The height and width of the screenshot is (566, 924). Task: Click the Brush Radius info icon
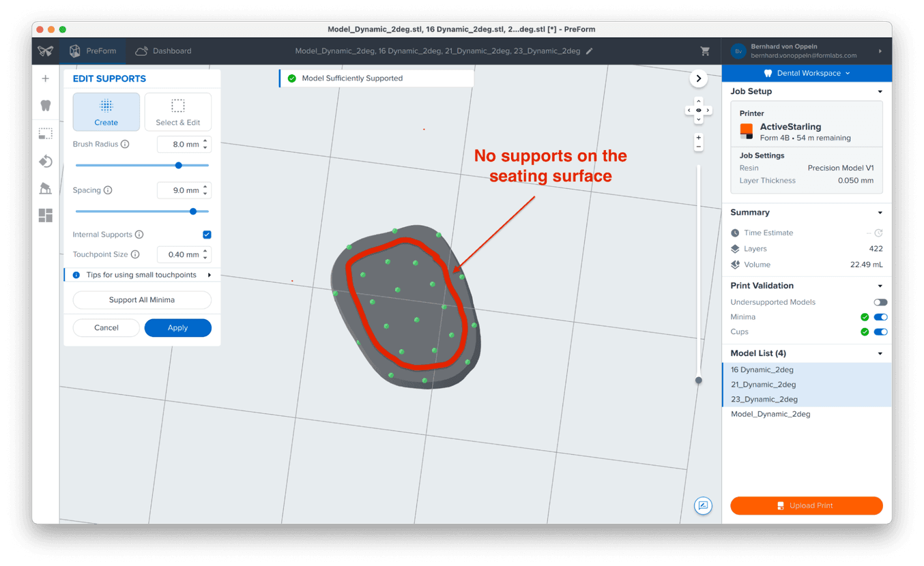[x=125, y=145]
